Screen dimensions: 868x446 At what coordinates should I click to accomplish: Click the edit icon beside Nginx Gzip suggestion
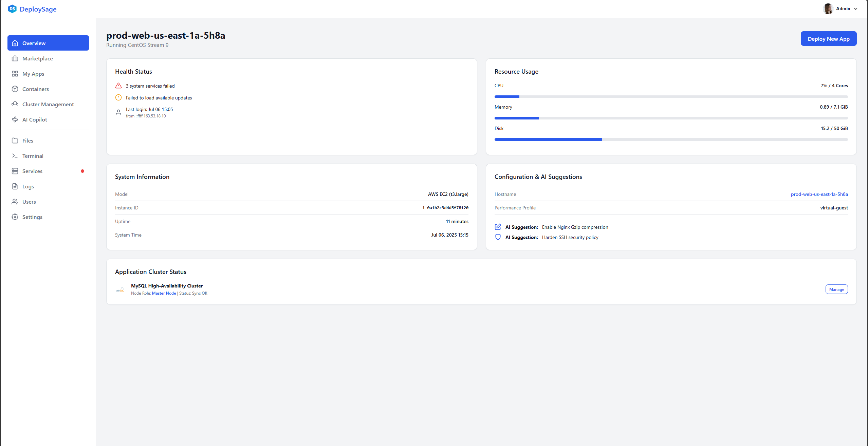coord(498,227)
